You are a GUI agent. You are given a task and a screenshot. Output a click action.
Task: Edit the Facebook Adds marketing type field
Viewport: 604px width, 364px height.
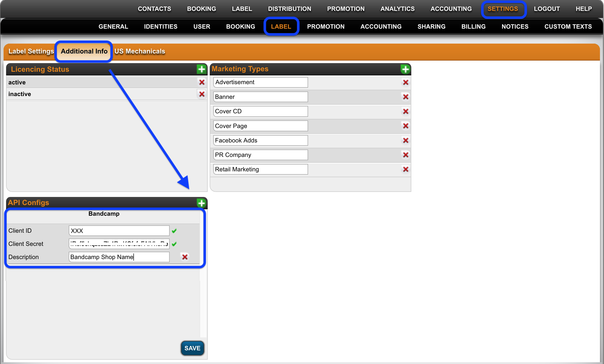coord(261,140)
